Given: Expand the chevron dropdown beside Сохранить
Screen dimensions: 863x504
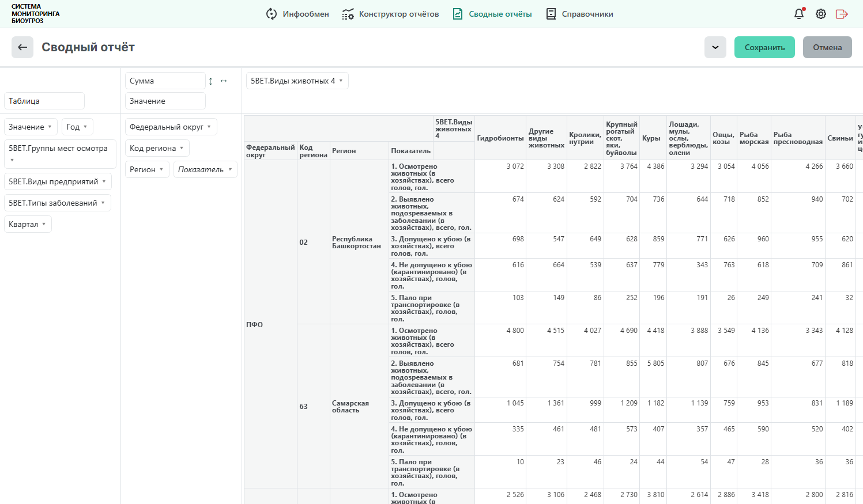Looking at the screenshot, I should (x=715, y=47).
